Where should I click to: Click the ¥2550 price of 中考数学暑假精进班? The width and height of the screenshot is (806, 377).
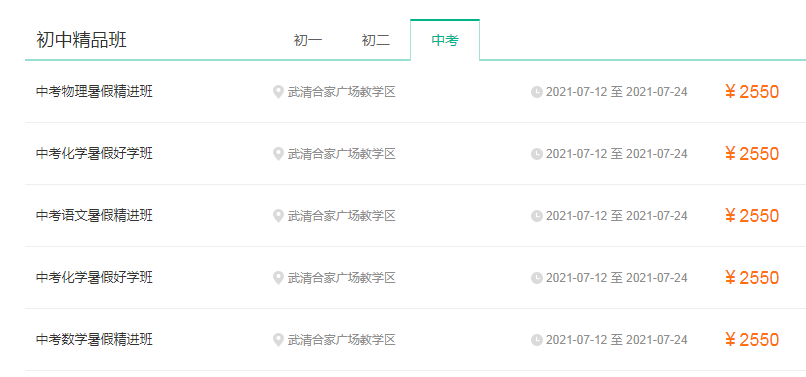pyautogui.click(x=752, y=340)
